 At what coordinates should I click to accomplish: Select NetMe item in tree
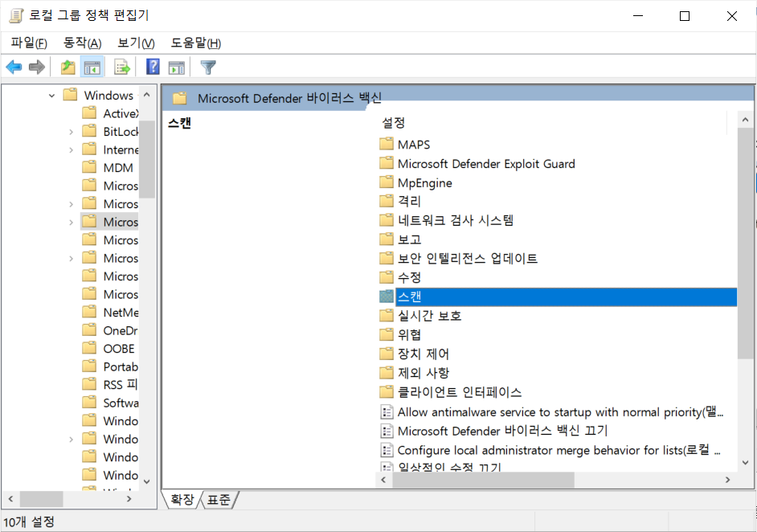tap(121, 313)
